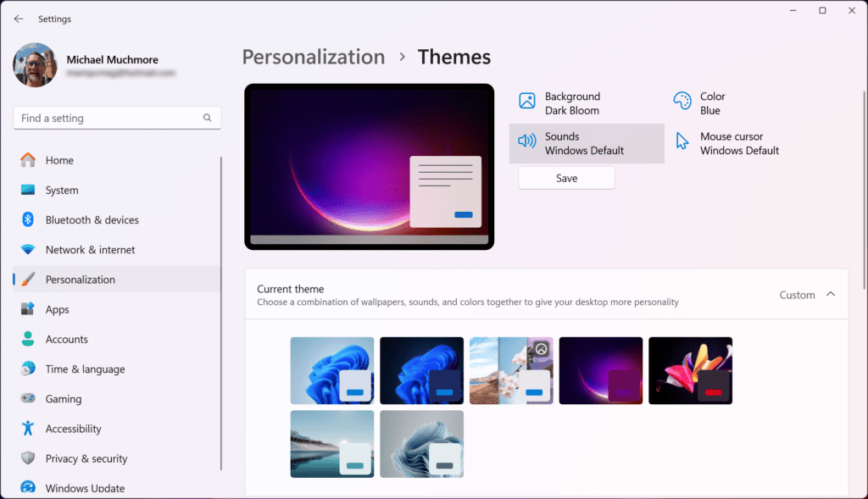Click the Current theme heading
Viewport: 868px width, 499px height.
tap(291, 289)
